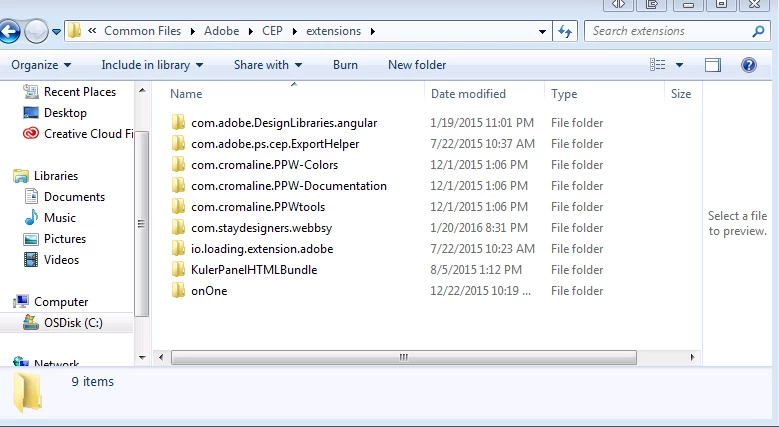Click the folder icon in address bar
Screen dimensions: 779x427
(75, 31)
